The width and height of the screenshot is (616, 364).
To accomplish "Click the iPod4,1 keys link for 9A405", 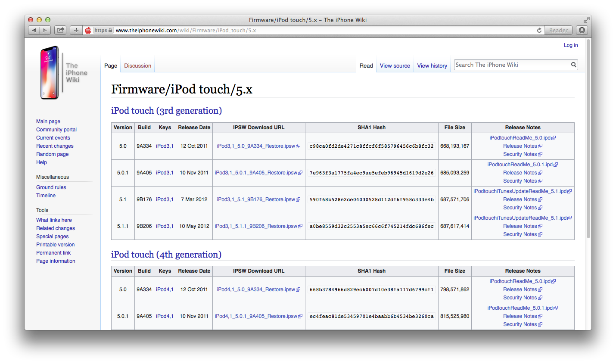I will [165, 316].
